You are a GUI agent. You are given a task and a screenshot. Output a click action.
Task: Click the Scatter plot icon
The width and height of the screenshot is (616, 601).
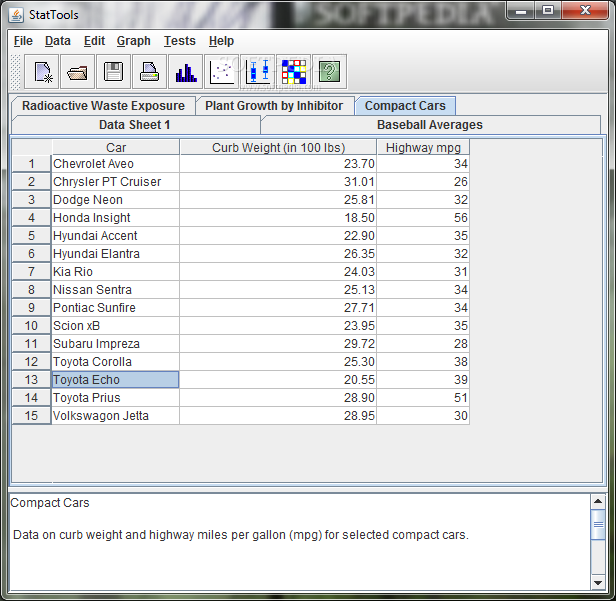pyautogui.click(x=222, y=72)
